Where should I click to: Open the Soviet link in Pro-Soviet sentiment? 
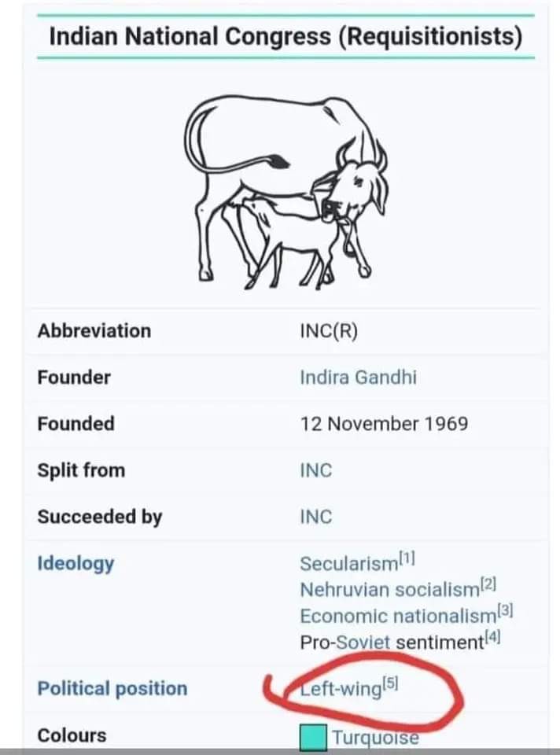tap(363, 642)
